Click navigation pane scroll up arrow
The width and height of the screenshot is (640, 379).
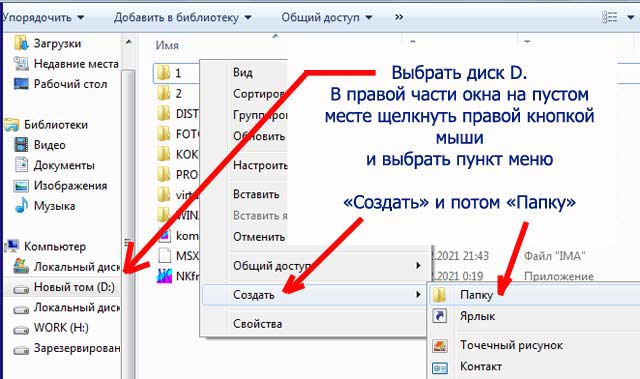(x=129, y=42)
